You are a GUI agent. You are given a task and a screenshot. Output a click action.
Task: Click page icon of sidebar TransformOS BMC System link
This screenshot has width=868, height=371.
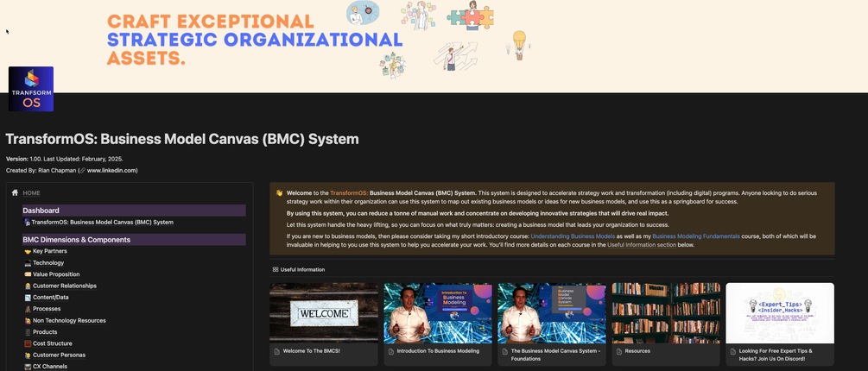27,223
